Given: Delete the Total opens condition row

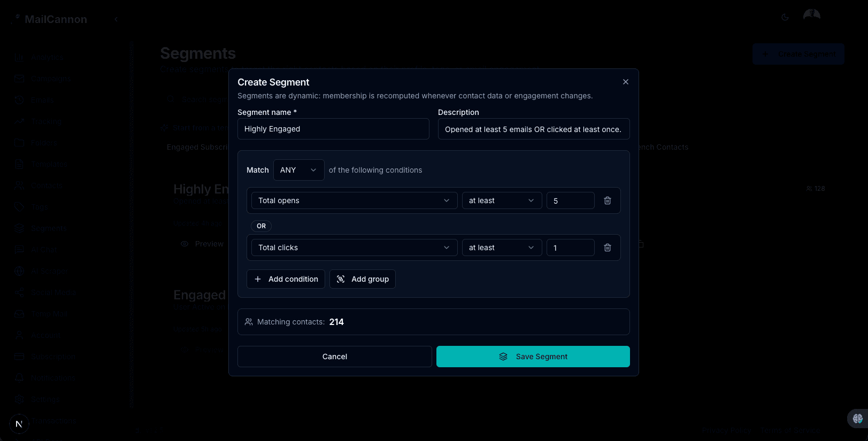Looking at the screenshot, I should (608, 200).
